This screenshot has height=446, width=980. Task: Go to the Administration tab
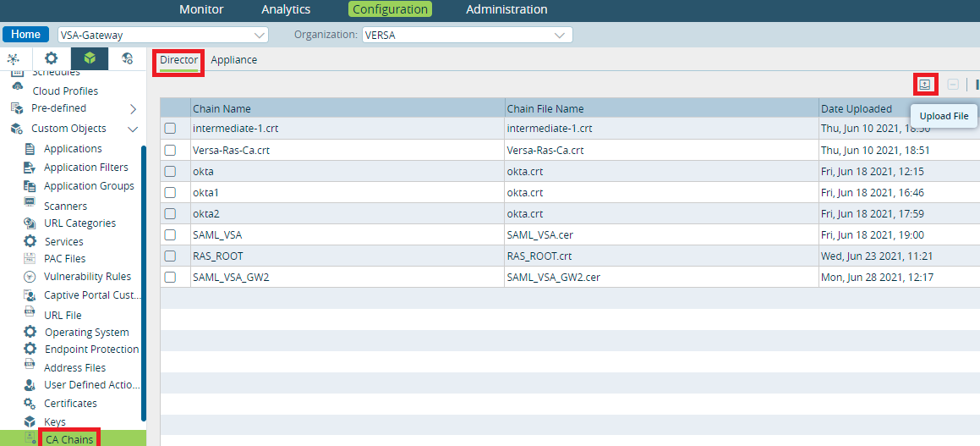coord(506,9)
